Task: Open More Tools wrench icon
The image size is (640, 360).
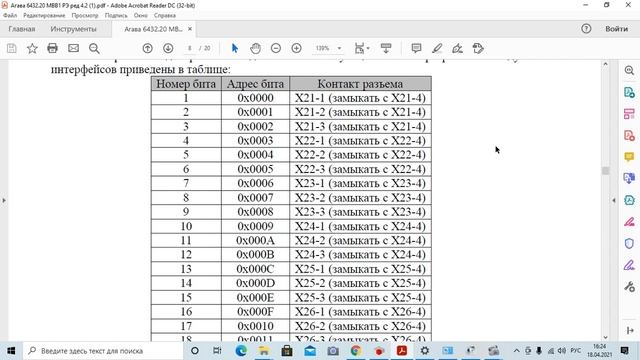Action: click(x=629, y=287)
